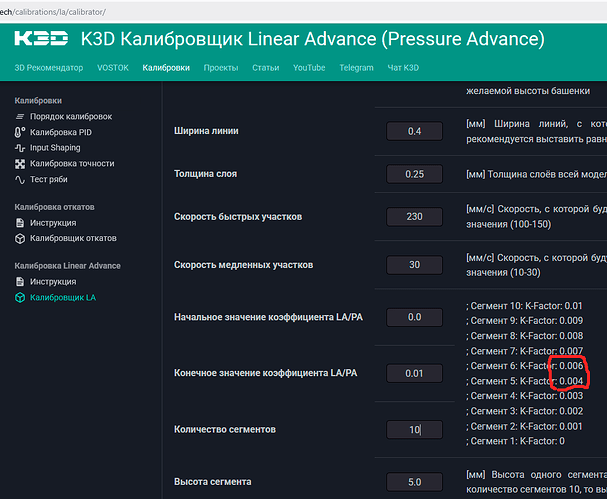
Task: Focus the Ширина линии field with 0.4
Action: pyautogui.click(x=414, y=131)
